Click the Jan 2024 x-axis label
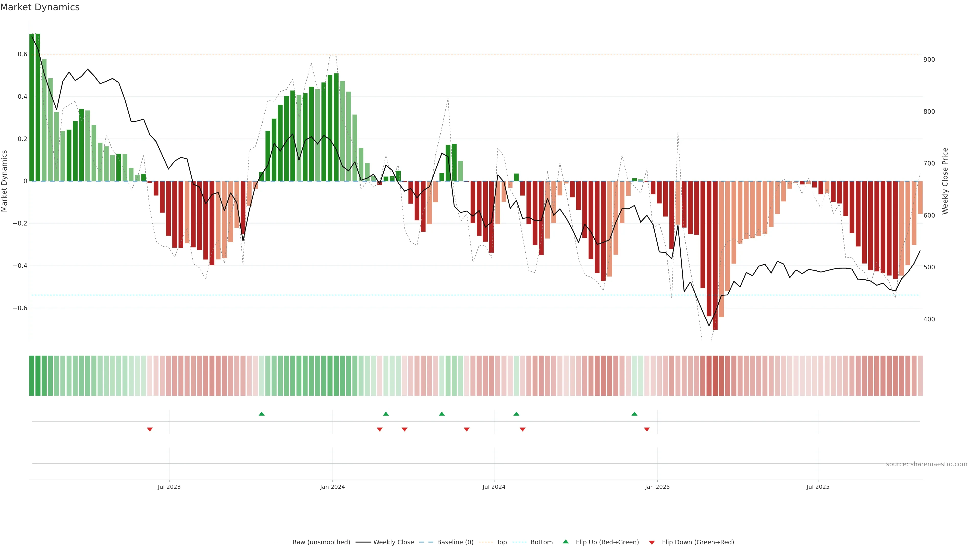The height and width of the screenshot is (551, 980). pos(332,487)
